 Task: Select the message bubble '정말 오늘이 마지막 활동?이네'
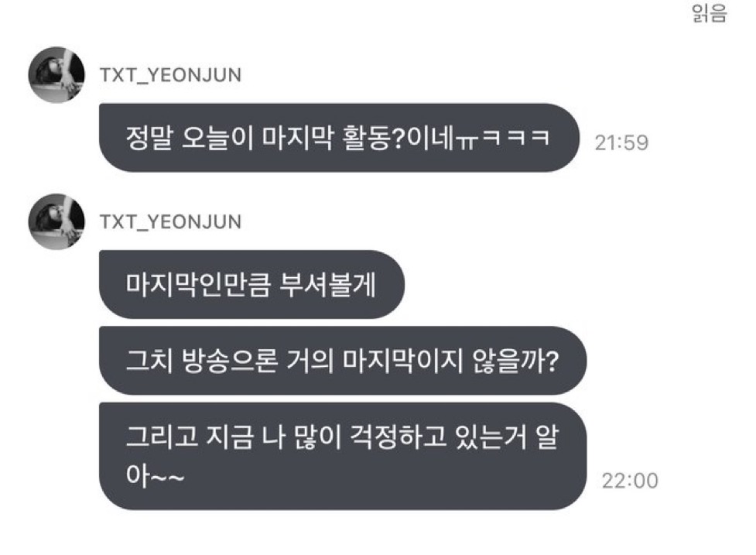[x=339, y=138]
